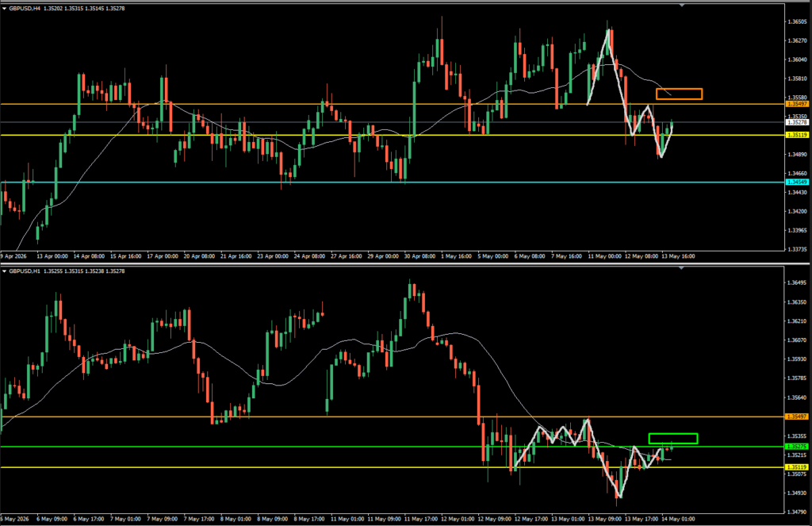Screen dimensions: 812x526
Task: Click the 30 Apr 08:00 time label
Action: click(420, 256)
